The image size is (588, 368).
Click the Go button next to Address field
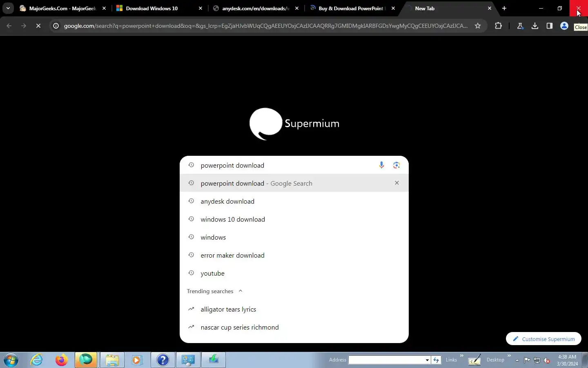pyautogui.click(x=437, y=360)
